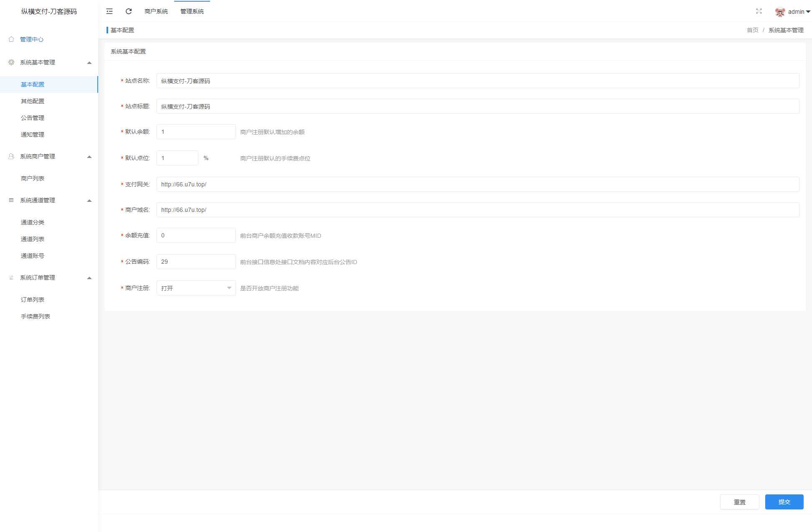Click the admin avatar image
The width and height of the screenshot is (812, 532).
pyautogui.click(x=780, y=12)
